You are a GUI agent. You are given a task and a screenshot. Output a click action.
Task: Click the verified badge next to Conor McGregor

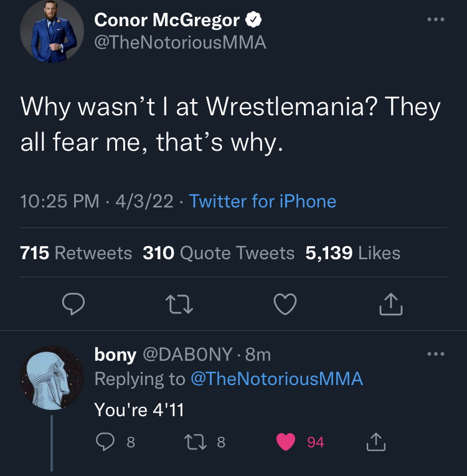coord(253,21)
